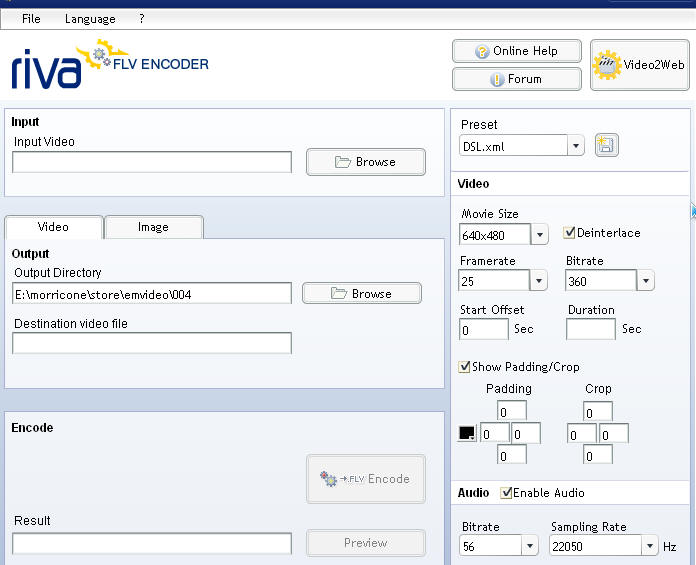Open the Language menu
This screenshot has height=565, width=696.
pyautogui.click(x=90, y=19)
